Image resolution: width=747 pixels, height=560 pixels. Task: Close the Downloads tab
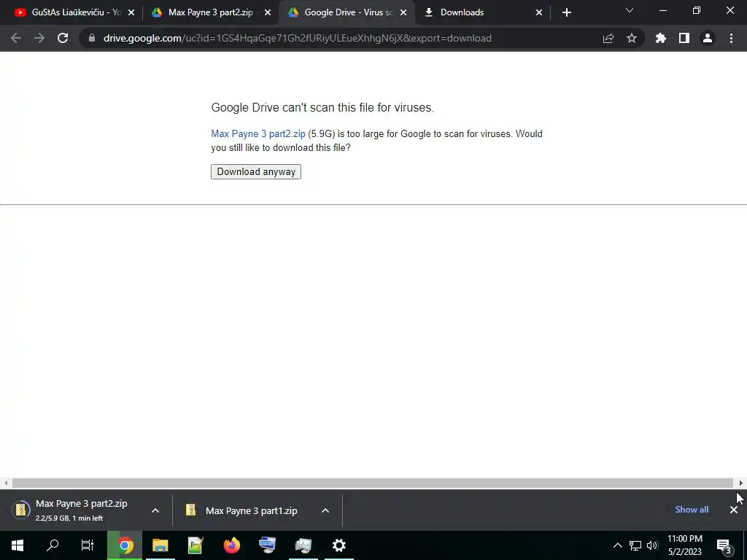[539, 12]
